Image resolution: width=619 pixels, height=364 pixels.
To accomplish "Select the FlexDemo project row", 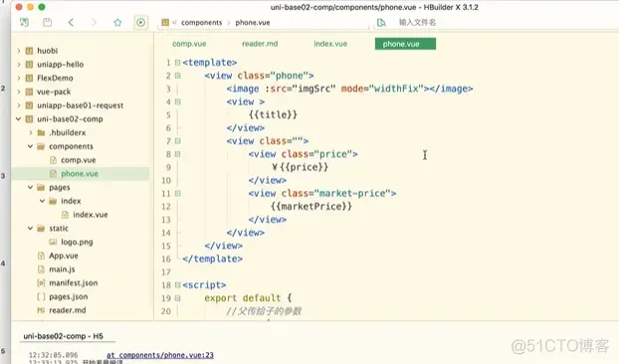I will [81, 79].
